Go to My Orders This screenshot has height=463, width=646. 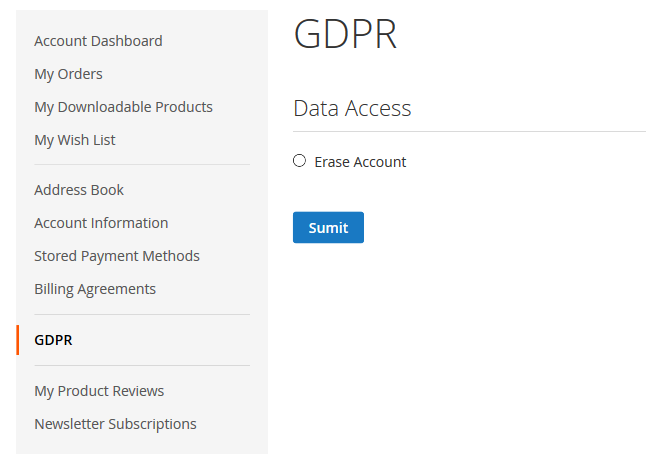68,74
